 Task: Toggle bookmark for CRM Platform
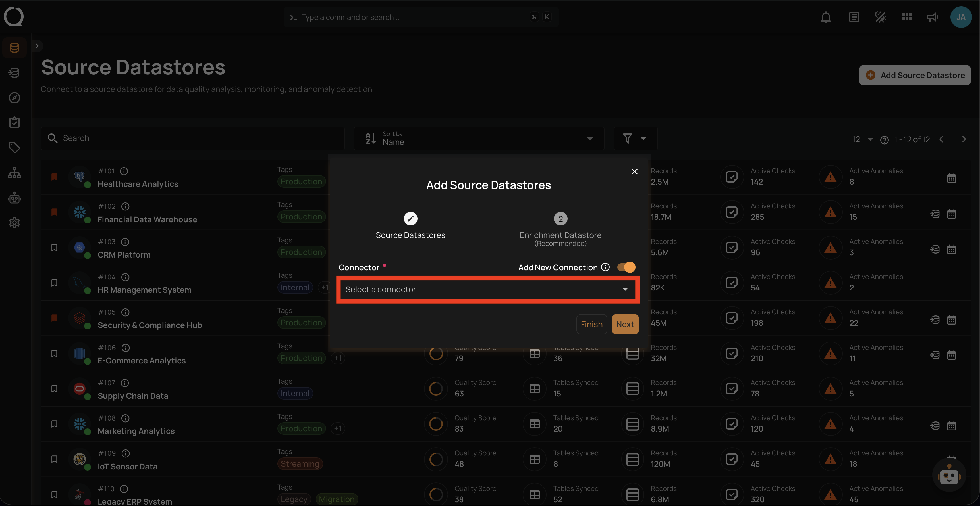point(54,248)
